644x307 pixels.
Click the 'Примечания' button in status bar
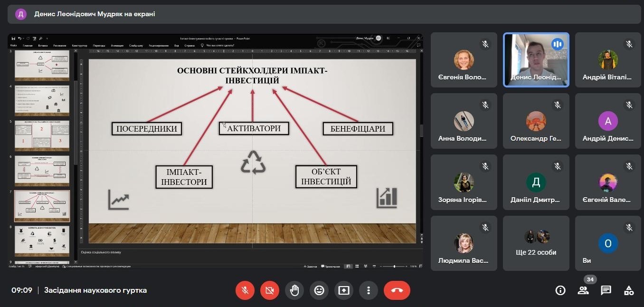331,267
